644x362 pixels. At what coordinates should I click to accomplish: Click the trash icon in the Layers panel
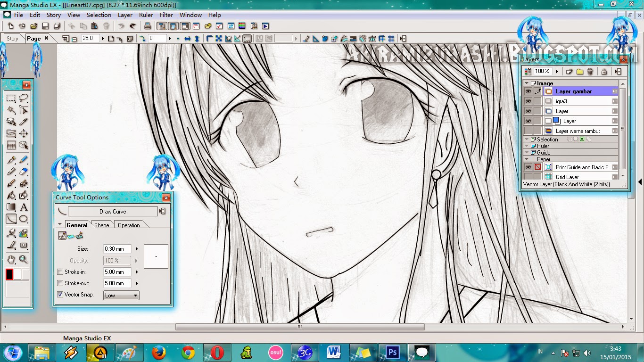(590, 72)
